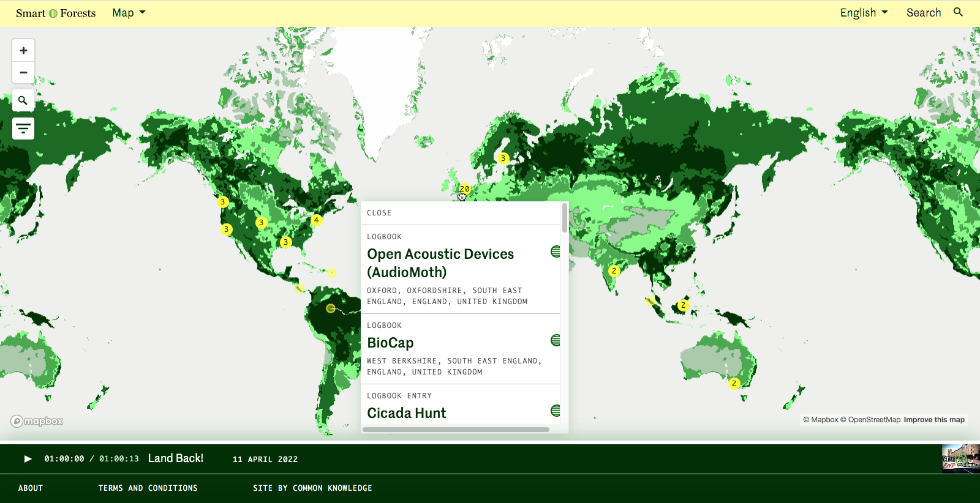This screenshot has height=503, width=980.
Task: Open the map search tool
Action: tap(23, 100)
